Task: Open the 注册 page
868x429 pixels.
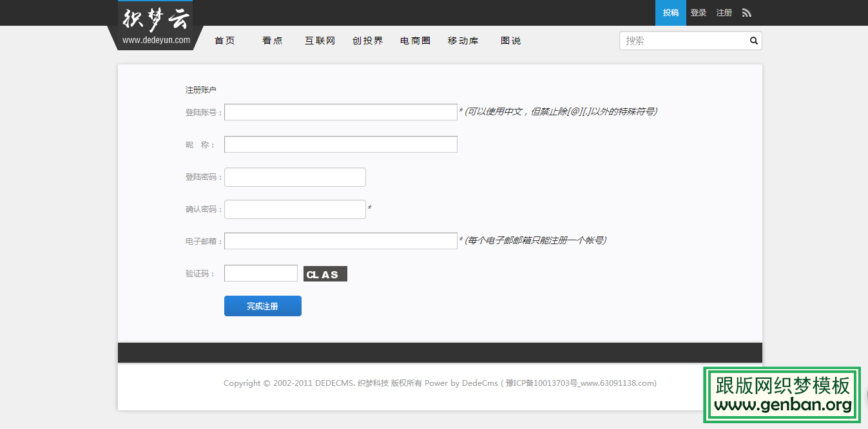Action: [x=723, y=13]
